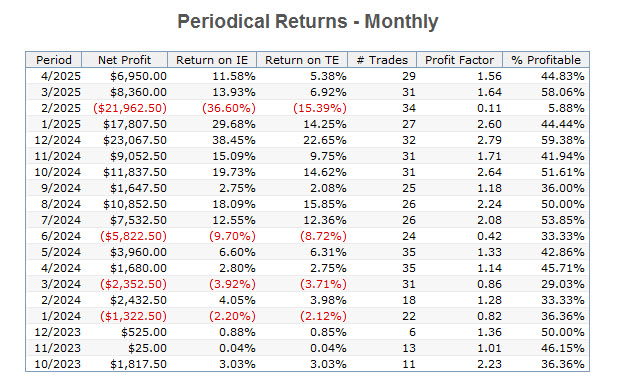Screen dimensions: 619x390
Task: Click the Period column header
Action: (54, 60)
